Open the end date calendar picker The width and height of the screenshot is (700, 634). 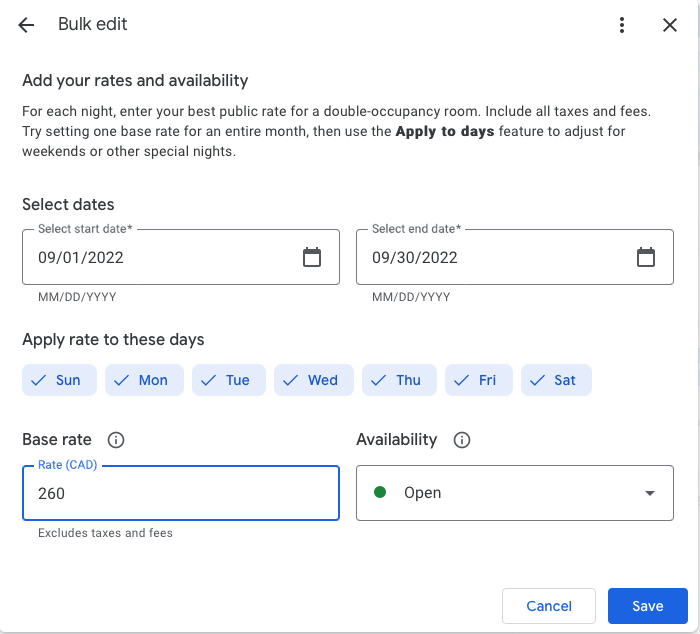646,257
